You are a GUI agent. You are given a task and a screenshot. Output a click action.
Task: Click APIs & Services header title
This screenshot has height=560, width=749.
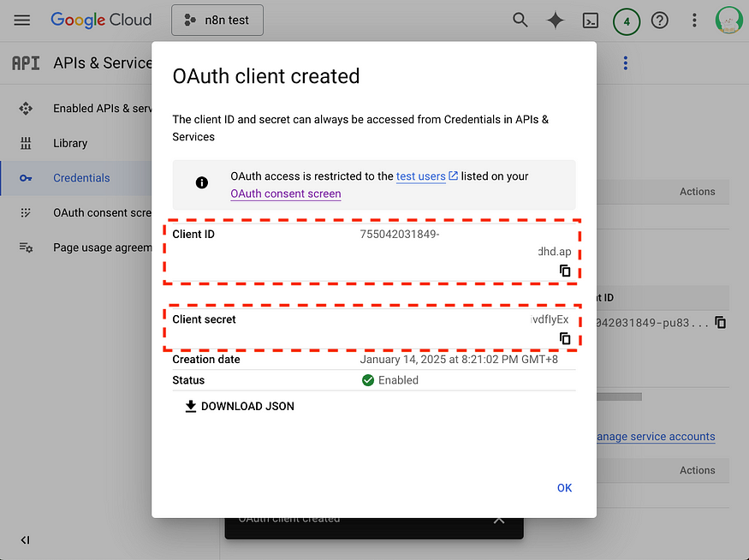coord(102,63)
